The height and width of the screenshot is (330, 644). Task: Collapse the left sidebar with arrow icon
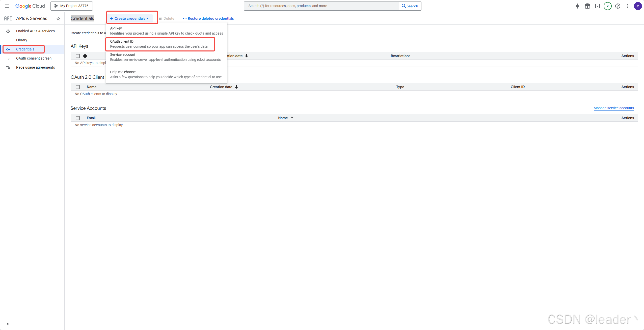point(8,324)
